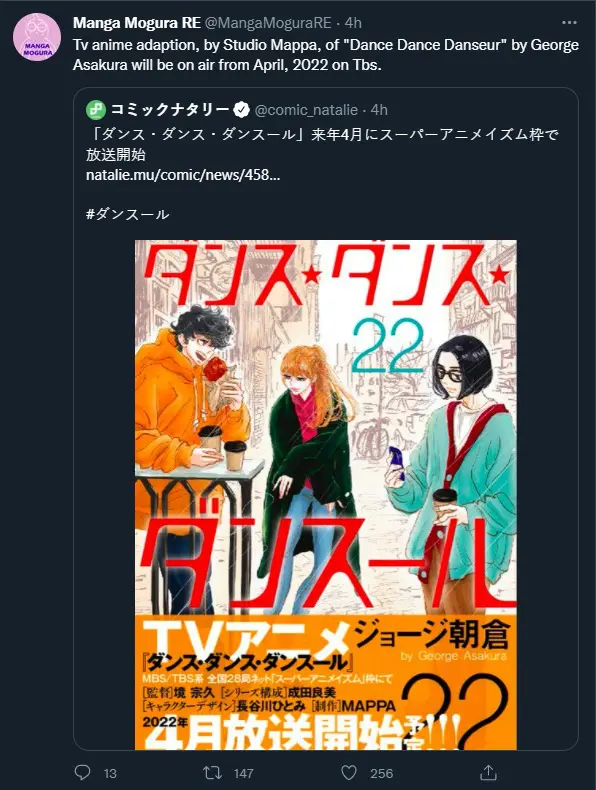Like the tweet with heart icon
The width and height of the screenshot is (596, 790).
pos(349,772)
